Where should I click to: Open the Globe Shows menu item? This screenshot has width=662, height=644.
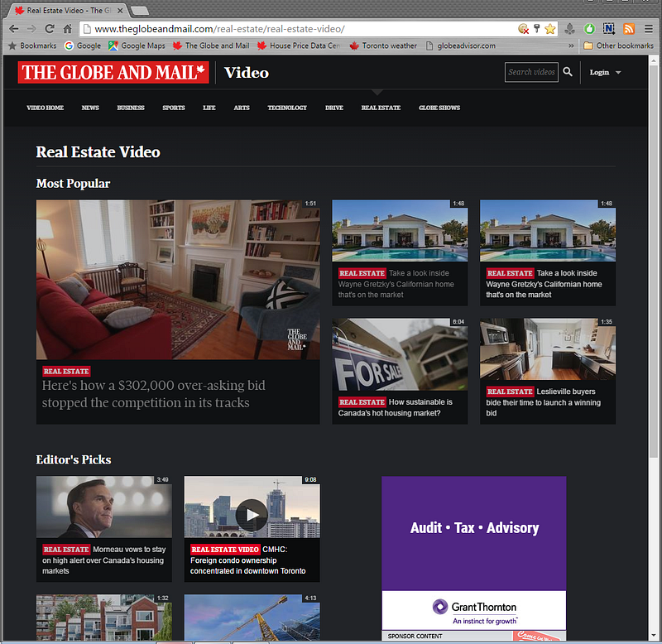click(x=439, y=108)
